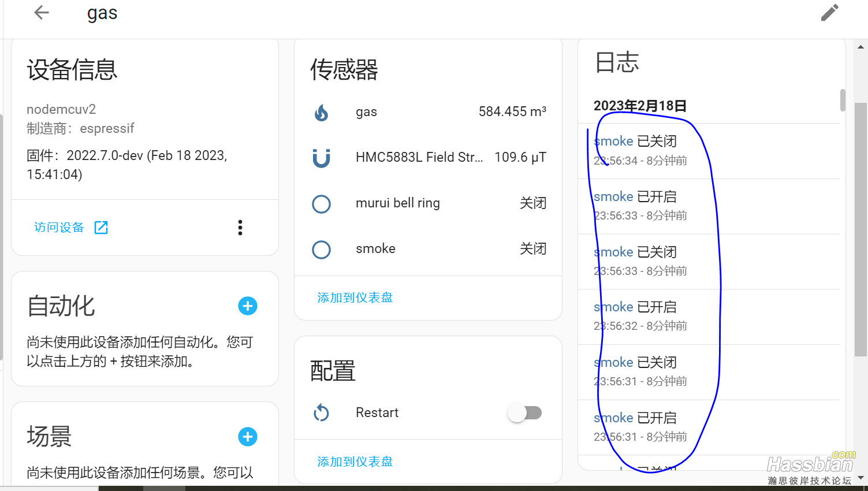The height and width of the screenshot is (491, 868).
Task: Click the 设备信息 card heading
Action: (x=72, y=70)
